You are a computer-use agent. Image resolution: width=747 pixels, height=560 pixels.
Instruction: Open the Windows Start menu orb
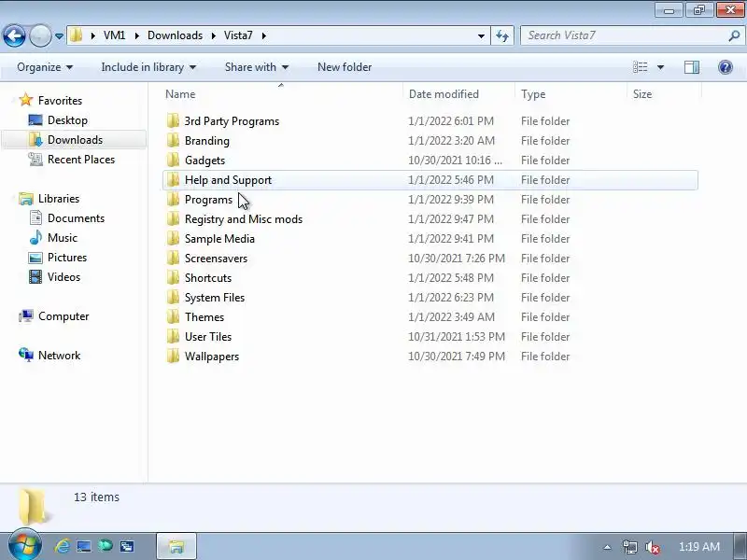[24, 546]
